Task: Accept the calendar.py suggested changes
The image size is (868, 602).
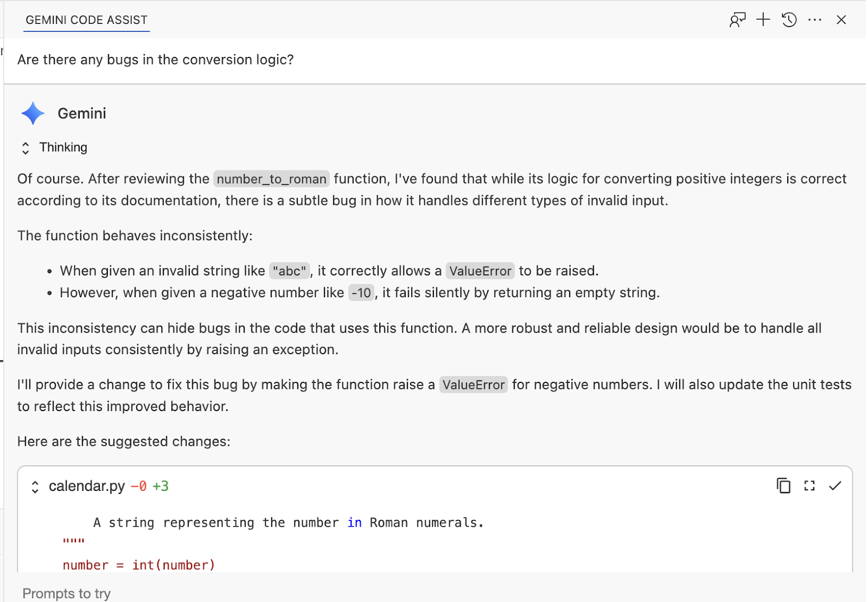Action: click(x=835, y=486)
